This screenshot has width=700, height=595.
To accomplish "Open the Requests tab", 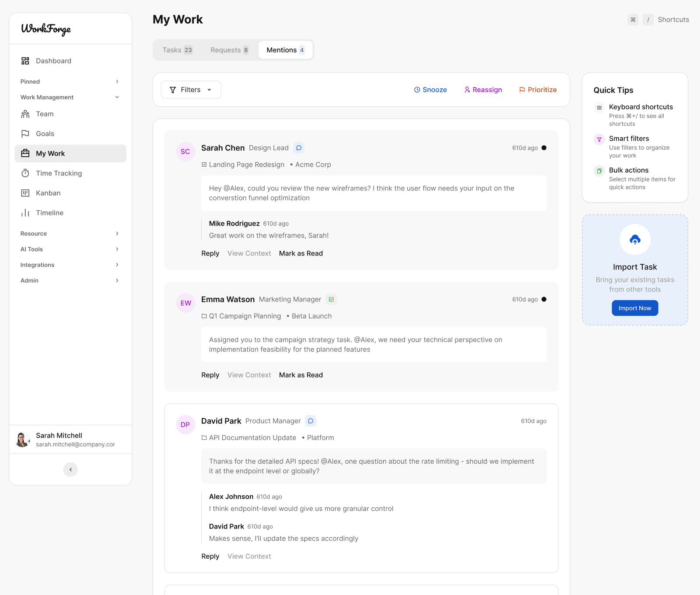I will tap(229, 50).
